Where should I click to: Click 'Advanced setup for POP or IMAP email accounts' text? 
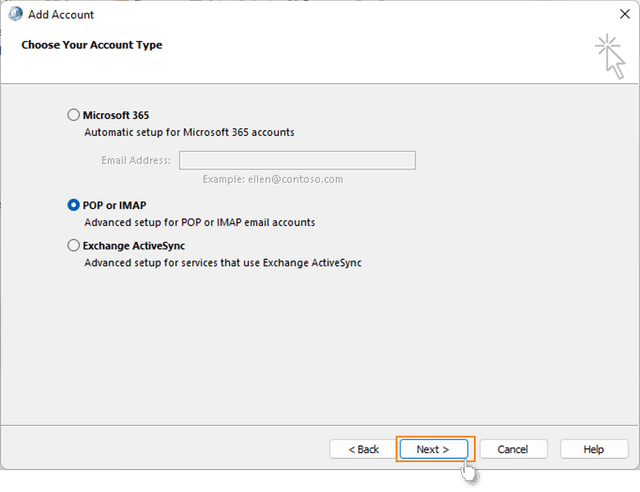[x=200, y=223]
